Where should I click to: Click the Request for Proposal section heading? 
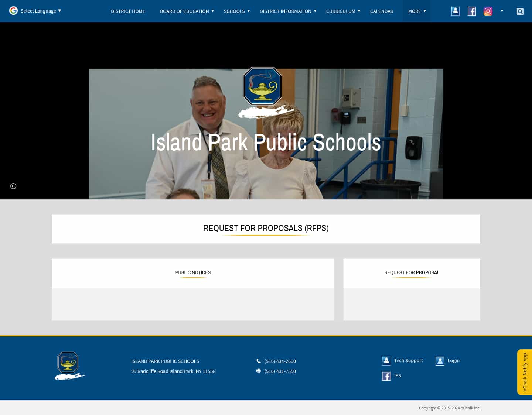(412, 272)
